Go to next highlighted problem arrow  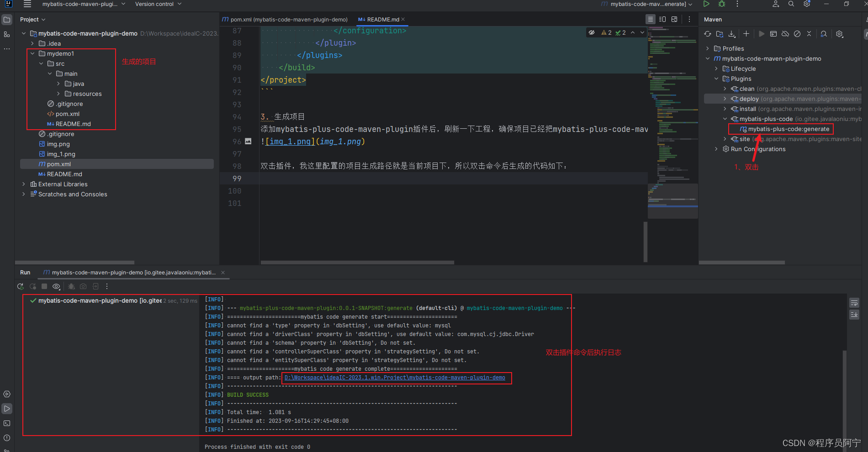tap(642, 32)
